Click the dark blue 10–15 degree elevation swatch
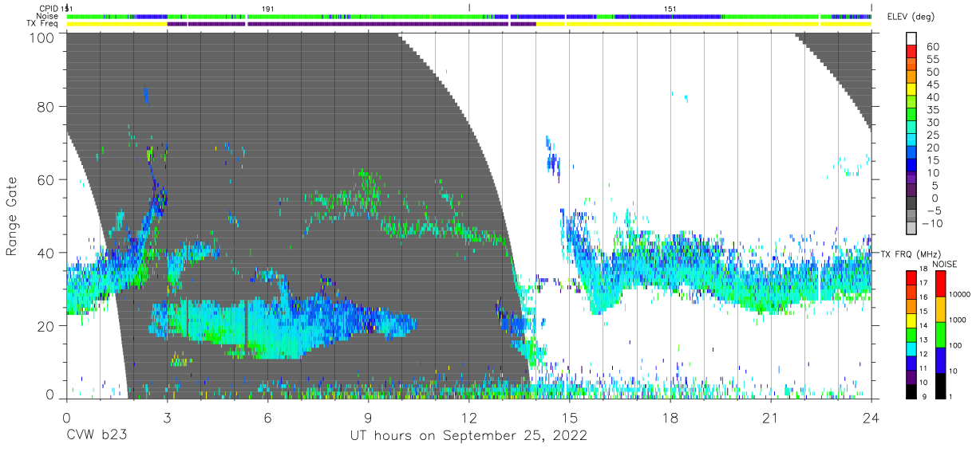The image size is (980, 452). pyautogui.click(x=911, y=167)
